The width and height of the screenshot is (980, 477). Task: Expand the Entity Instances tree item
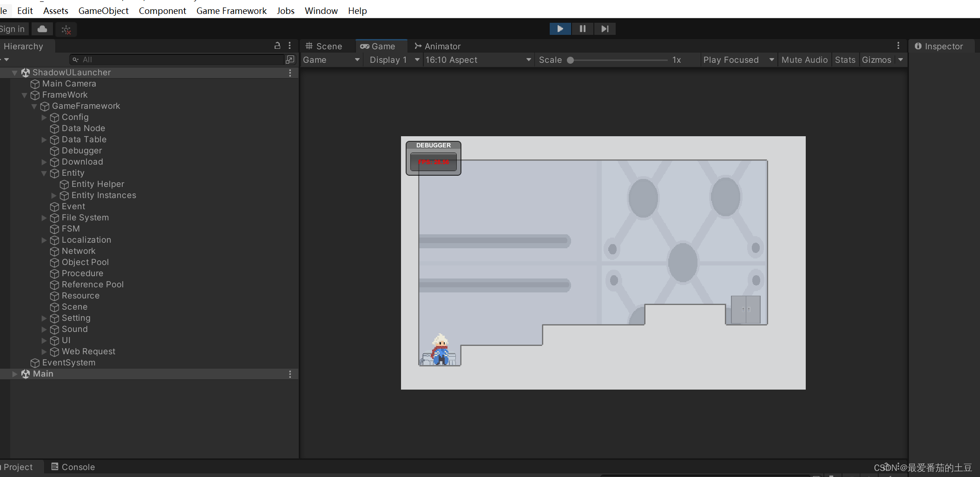pyautogui.click(x=53, y=195)
